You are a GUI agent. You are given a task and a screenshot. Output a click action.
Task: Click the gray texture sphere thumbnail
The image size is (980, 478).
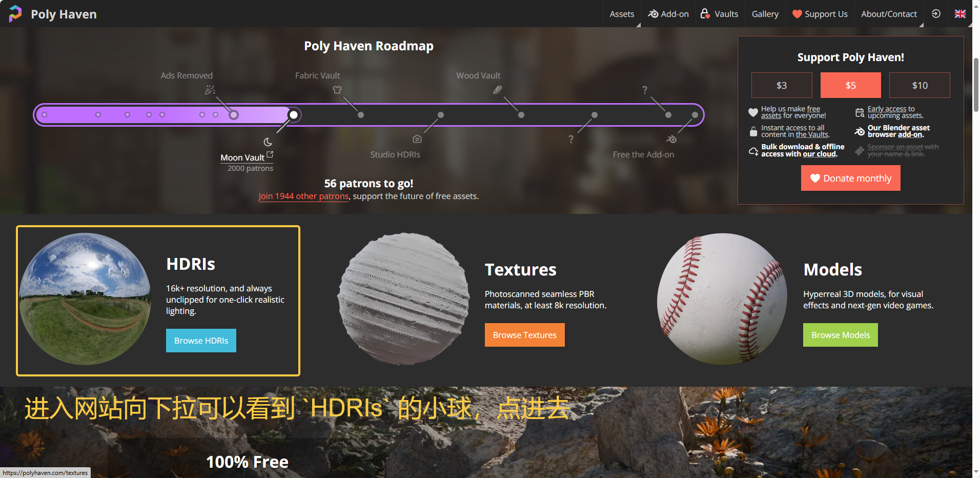pos(403,299)
